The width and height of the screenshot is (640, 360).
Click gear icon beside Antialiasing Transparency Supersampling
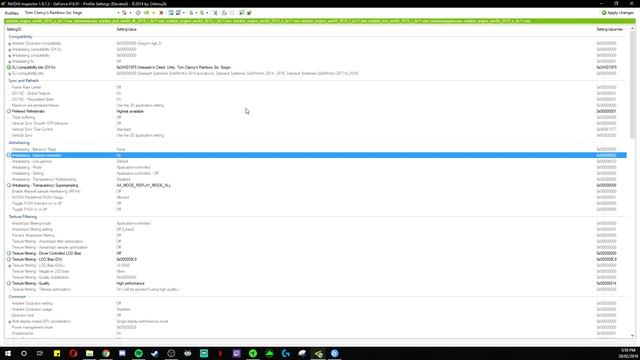[9, 185]
